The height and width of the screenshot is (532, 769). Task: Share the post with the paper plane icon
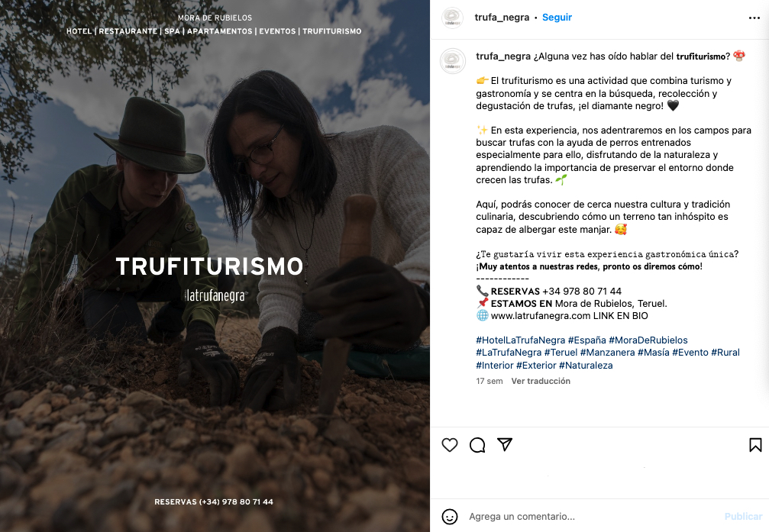click(x=505, y=445)
